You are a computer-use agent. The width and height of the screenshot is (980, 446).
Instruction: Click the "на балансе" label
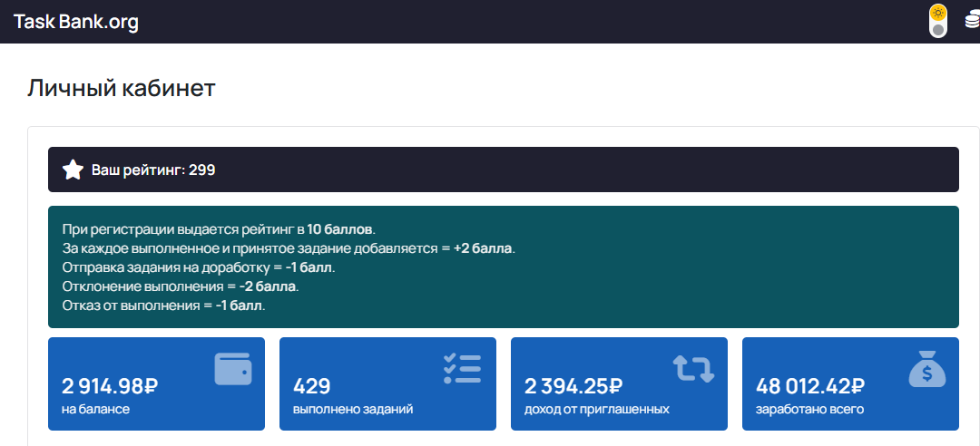[95, 410]
